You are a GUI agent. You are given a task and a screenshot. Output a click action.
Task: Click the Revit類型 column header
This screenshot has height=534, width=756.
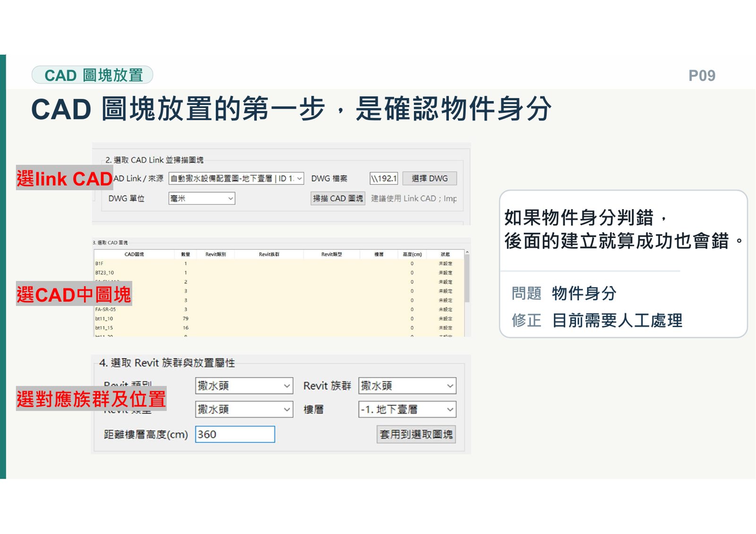(x=332, y=254)
